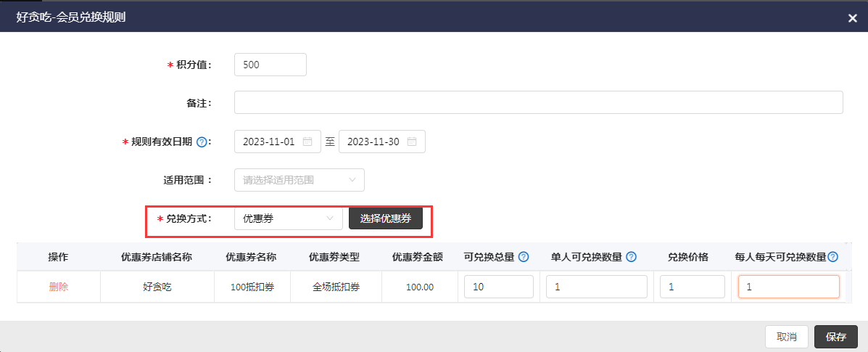
Task: Open the 适用范围 dropdown
Action: [x=299, y=180]
